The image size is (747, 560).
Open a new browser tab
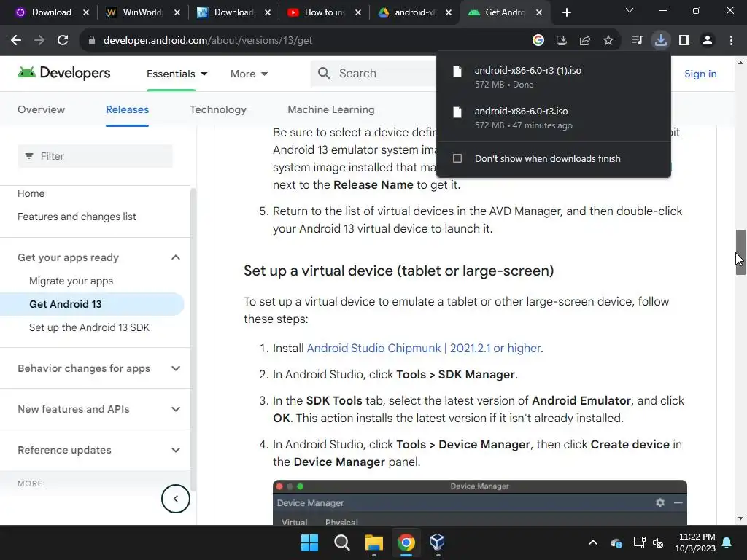(566, 12)
